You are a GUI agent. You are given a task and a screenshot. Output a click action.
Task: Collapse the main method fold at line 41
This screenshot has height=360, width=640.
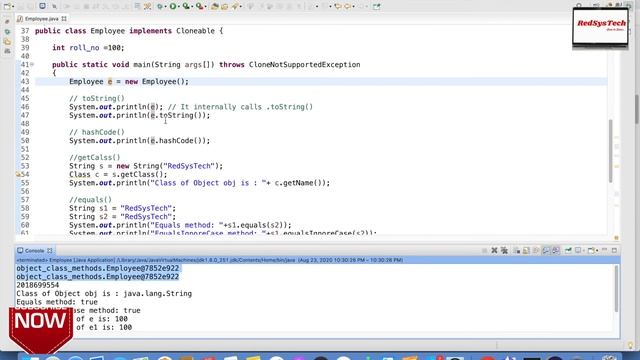(x=32, y=64)
